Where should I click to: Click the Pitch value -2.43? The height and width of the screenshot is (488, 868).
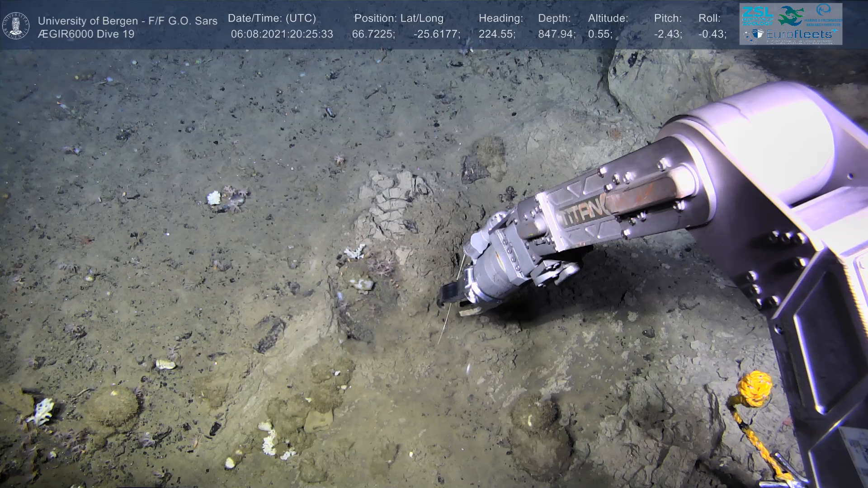click(x=667, y=34)
